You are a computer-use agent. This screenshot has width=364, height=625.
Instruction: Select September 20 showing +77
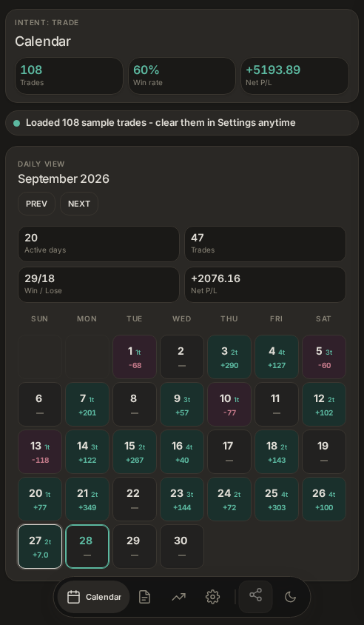pos(40,499)
